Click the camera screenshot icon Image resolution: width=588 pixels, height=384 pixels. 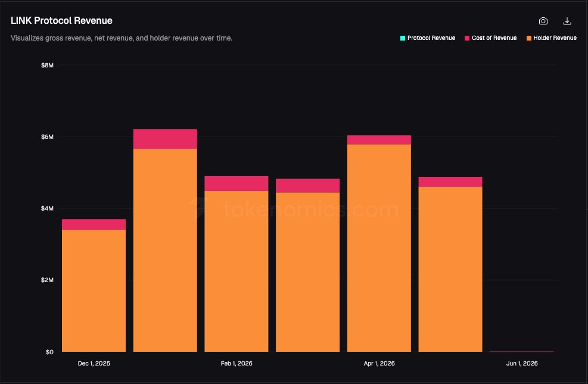(543, 21)
